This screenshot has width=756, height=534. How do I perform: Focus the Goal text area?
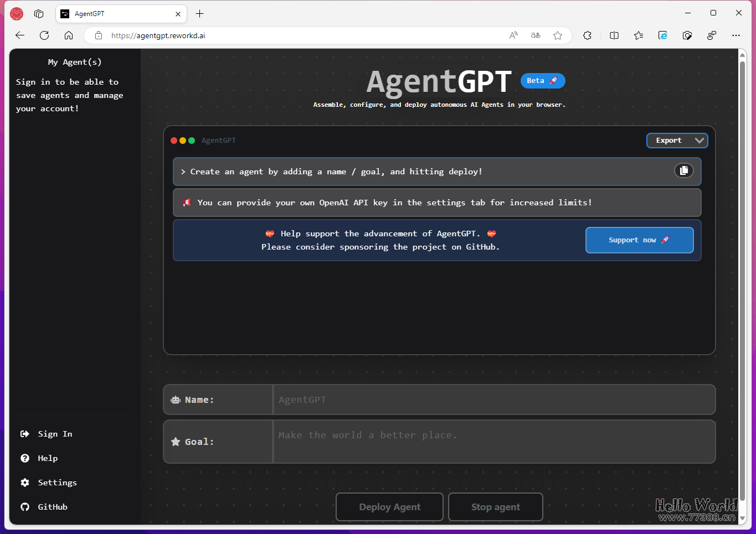(x=494, y=442)
